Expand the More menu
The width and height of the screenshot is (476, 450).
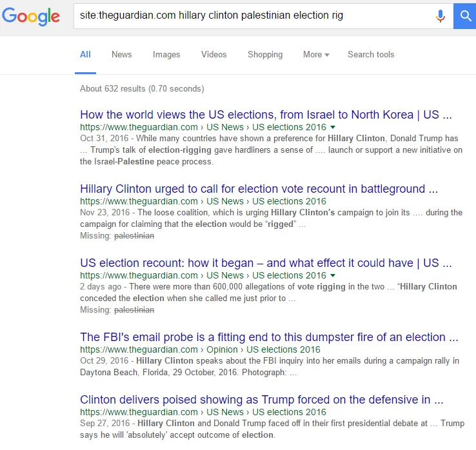click(x=316, y=55)
